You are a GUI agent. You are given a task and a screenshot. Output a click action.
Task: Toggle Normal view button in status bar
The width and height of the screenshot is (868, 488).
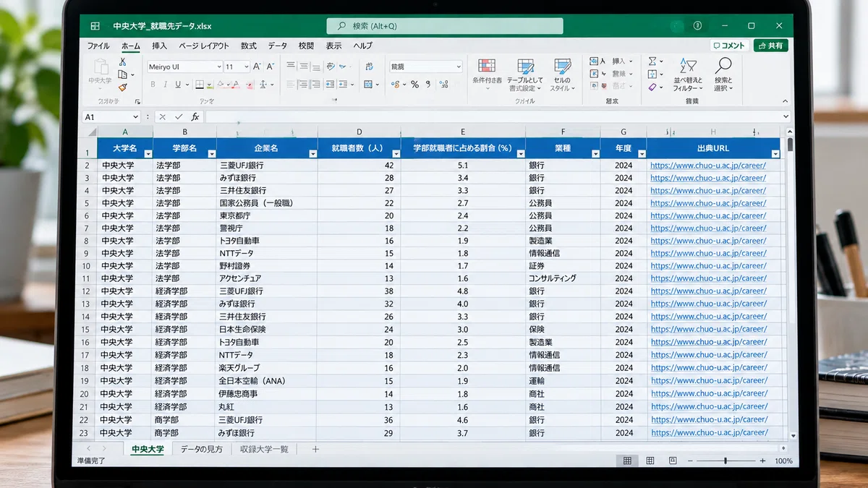[627, 461]
